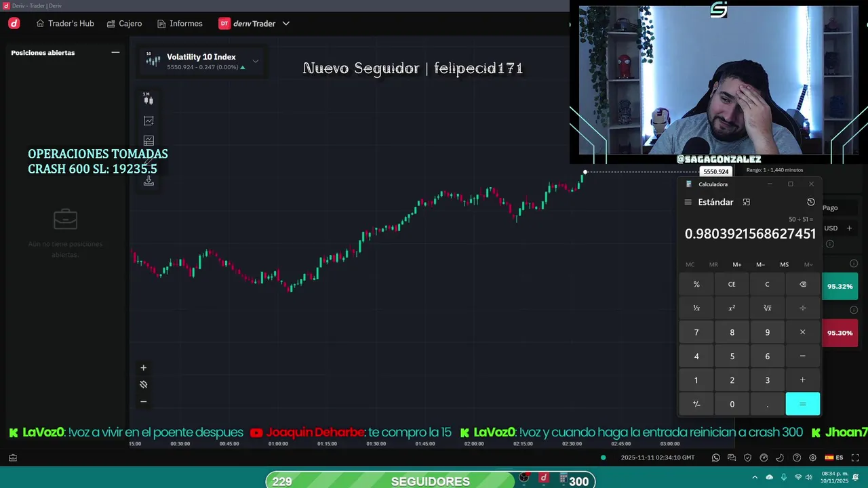This screenshot has width=868, height=488.
Task: Increase USD stake with the plus button
Action: [849, 228]
